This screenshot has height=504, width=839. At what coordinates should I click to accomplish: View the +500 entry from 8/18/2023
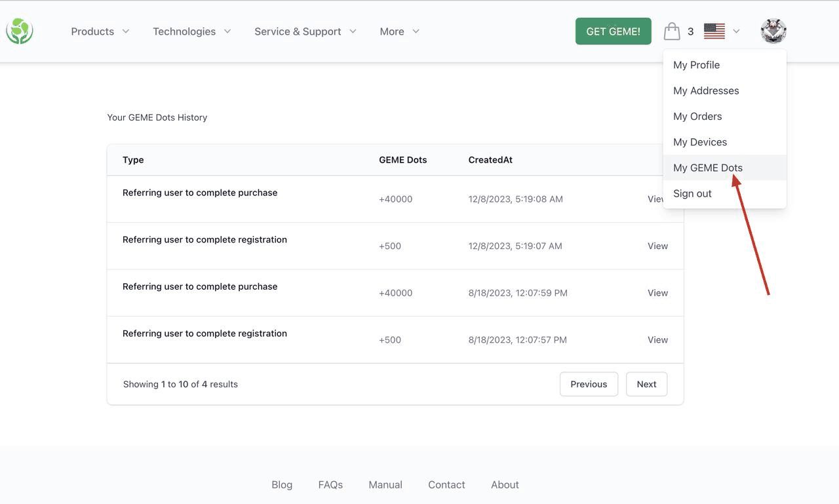(657, 339)
